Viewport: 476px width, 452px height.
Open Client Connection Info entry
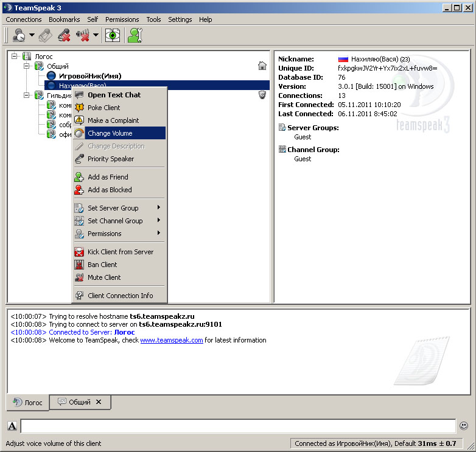tap(119, 296)
